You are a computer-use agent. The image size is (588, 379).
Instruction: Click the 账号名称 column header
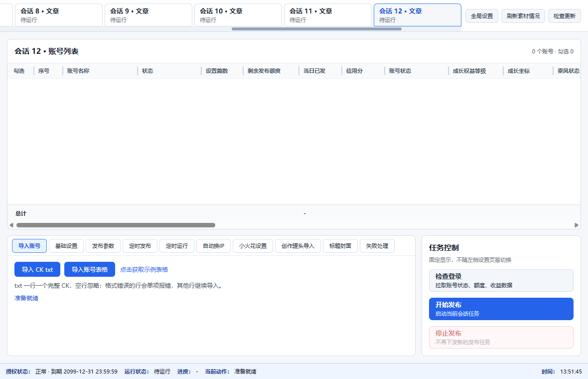tap(78, 70)
